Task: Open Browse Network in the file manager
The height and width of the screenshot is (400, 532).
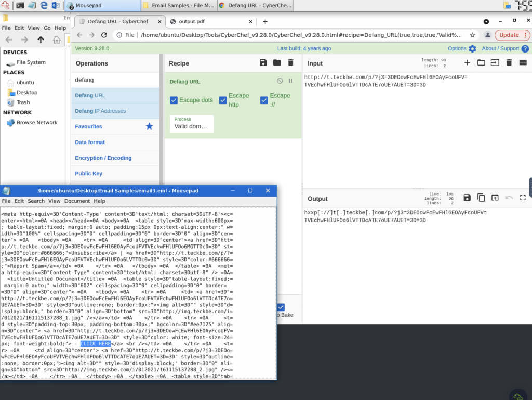Action: [37, 123]
